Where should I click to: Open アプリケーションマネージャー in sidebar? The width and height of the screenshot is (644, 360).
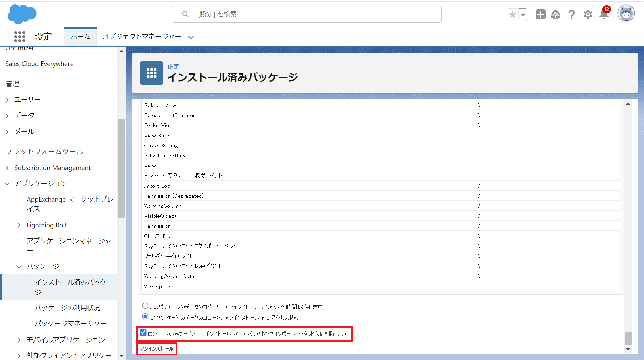pyautogui.click(x=69, y=246)
